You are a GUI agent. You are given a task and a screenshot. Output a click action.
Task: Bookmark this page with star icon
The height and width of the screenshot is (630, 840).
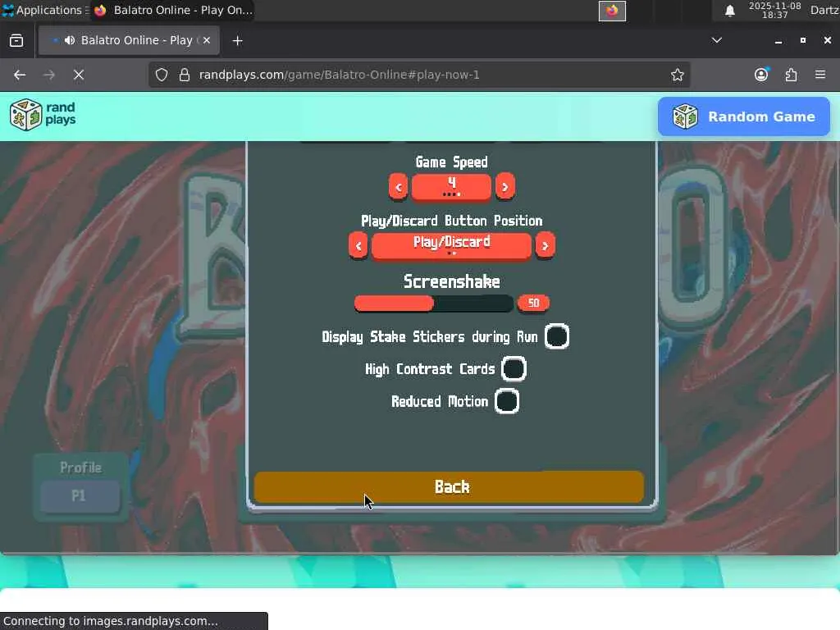tap(677, 75)
